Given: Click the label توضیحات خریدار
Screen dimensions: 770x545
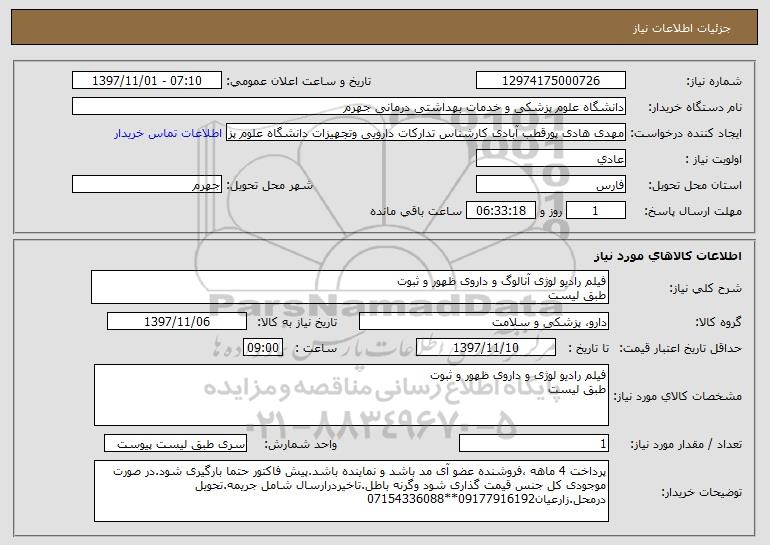Looking at the screenshot, I should [x=701, y=492].
